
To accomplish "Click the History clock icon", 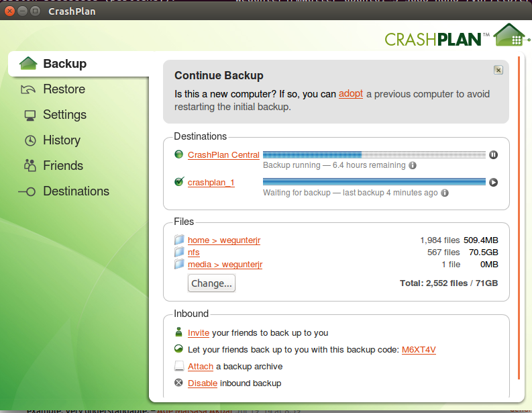I will pos(30,140).
